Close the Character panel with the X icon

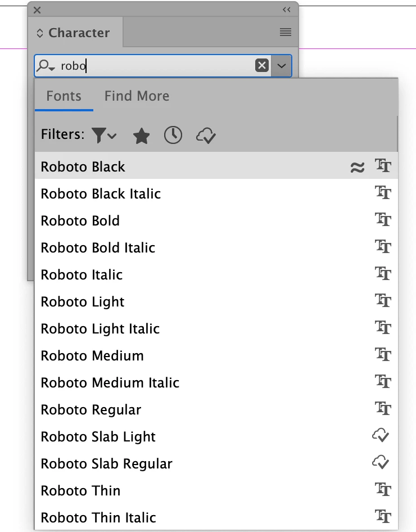pos(37,10)
